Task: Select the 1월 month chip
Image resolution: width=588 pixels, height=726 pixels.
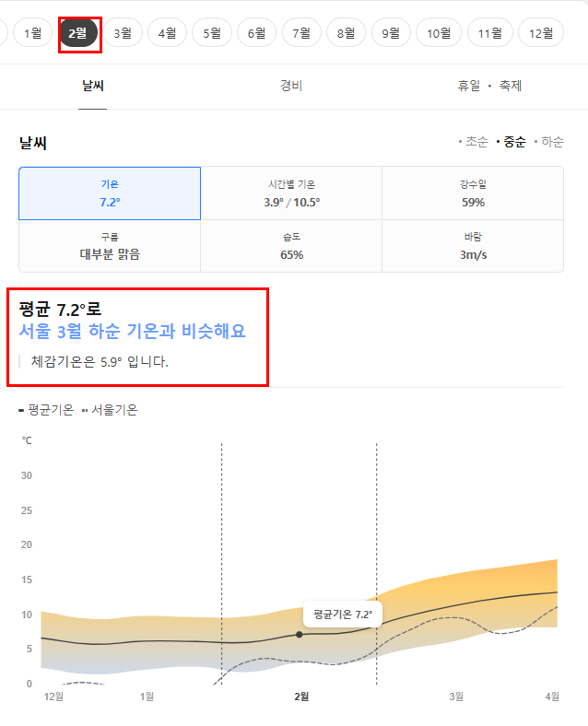Action: click(x=33, y=33)
